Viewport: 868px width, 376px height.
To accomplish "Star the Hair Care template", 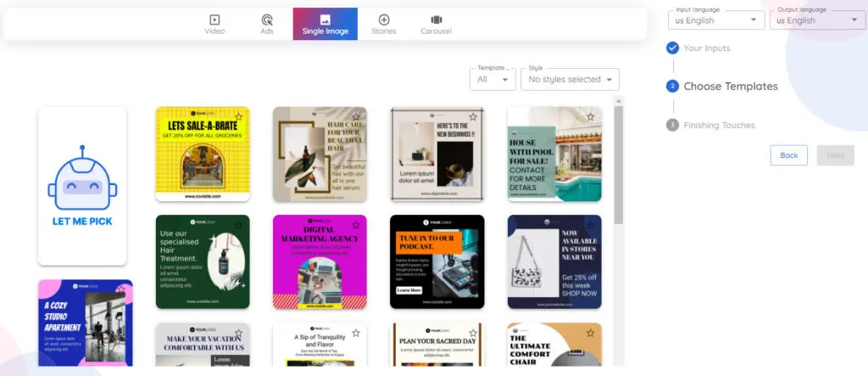I will coord(356,116).
